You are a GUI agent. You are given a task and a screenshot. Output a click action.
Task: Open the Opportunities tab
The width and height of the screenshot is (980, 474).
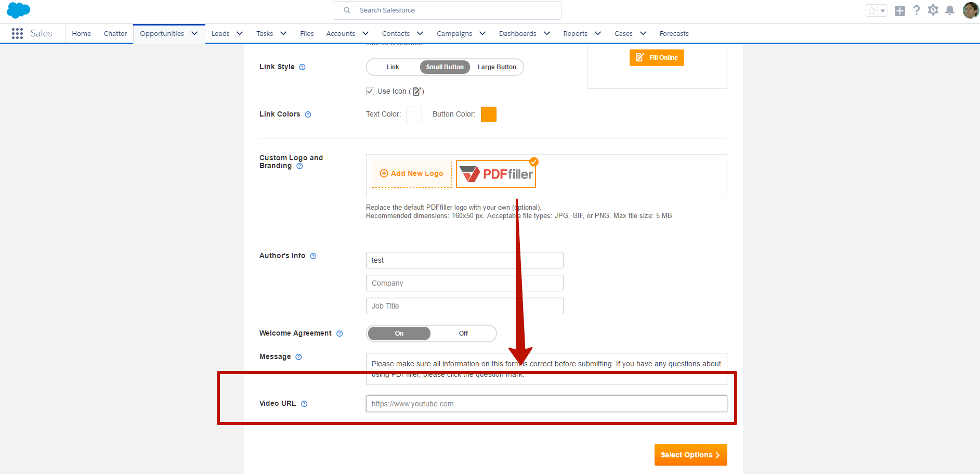162,33
